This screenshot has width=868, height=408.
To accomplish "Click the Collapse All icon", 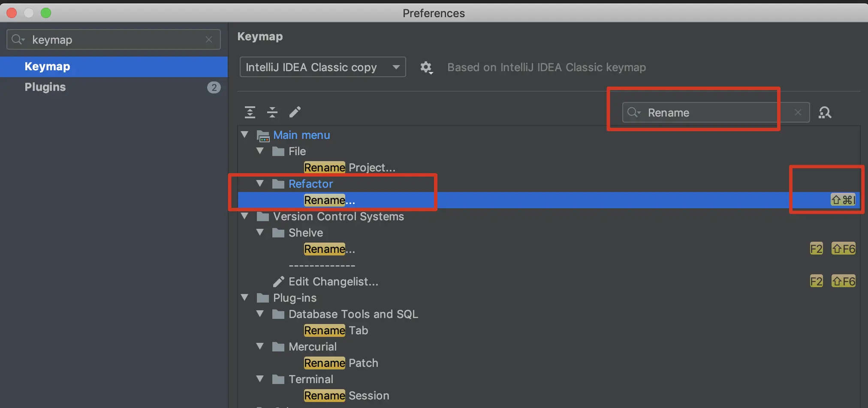I will click(272, 112).
